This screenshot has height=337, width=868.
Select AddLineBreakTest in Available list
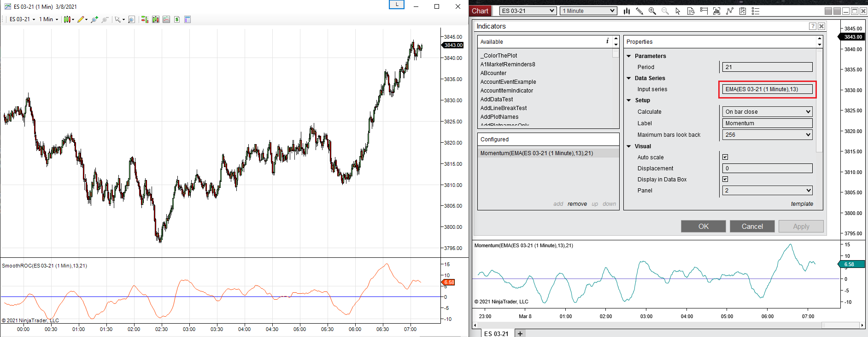pyautogui.click(x=504, y=108)
